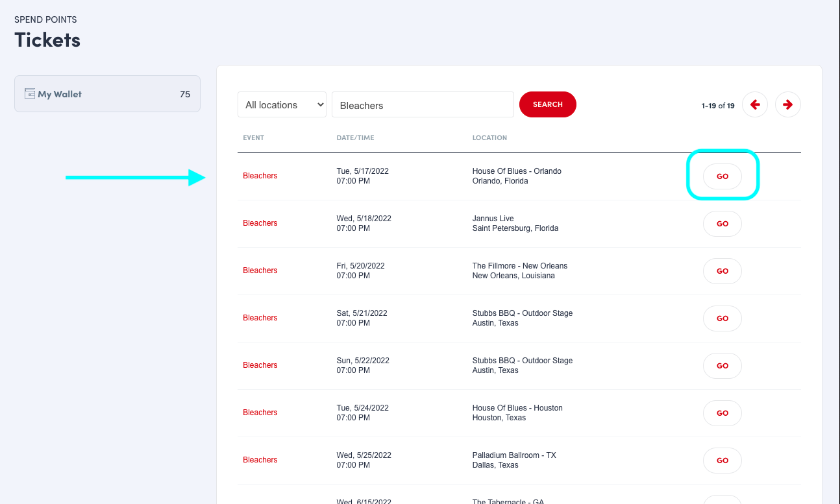Open Bleachers link for Tue 5/17/2022
Viewport: 840px width, 504px height.
point(260,176)
